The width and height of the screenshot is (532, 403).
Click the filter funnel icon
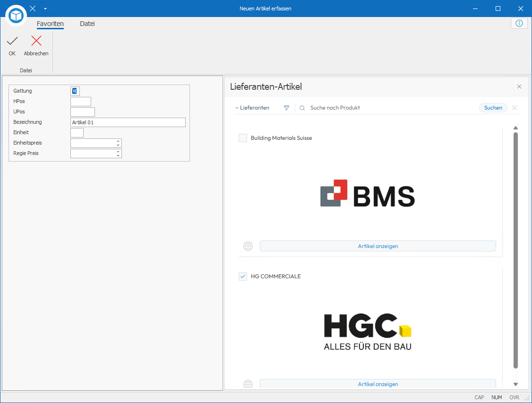point(286,108)
